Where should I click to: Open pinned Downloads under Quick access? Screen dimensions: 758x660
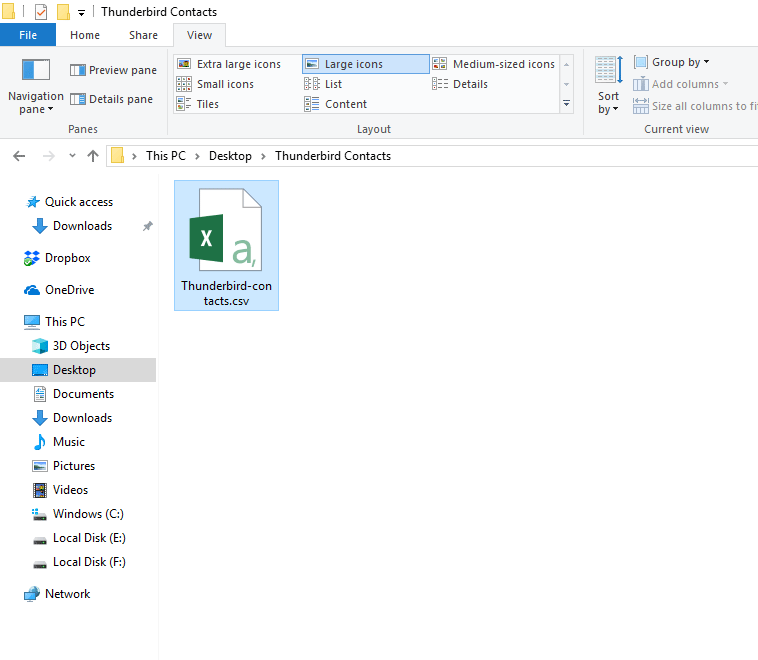point(73,226)
